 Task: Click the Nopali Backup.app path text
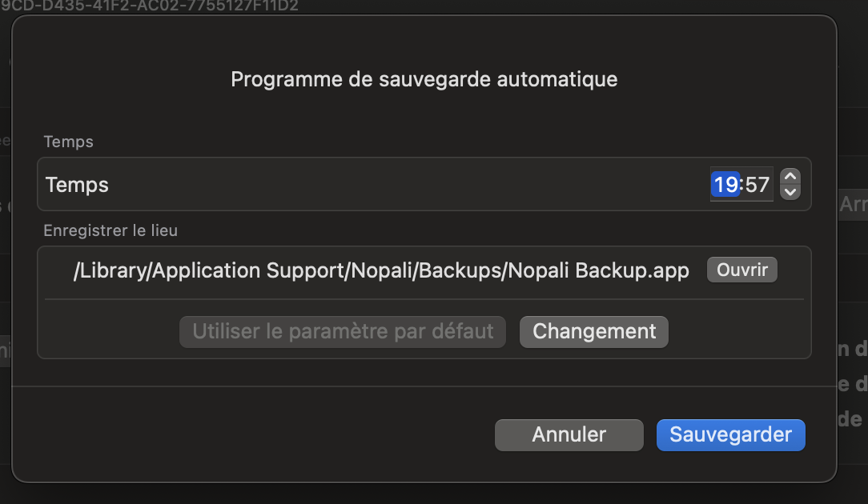tap(381, 270)
